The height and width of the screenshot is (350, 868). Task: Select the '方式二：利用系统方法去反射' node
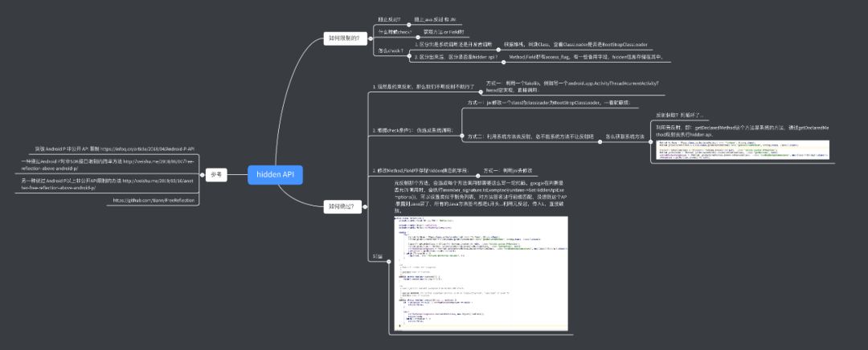click(530, 136)
